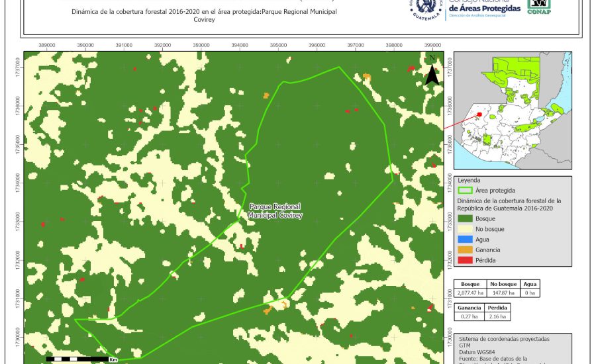The image size is (596, 364).
Task: Select the green Área protegida outline symbol
Action: 465,190
